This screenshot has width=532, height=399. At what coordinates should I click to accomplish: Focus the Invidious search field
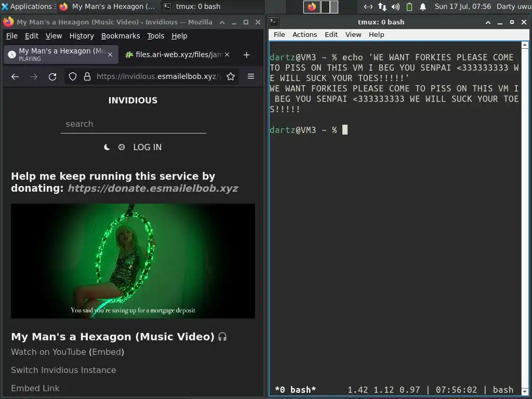click(134, 124)
